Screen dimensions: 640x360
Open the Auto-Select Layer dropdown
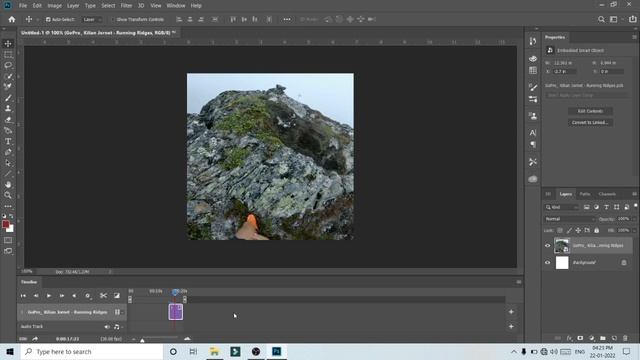pyautogui.click(x=91, y=19)
